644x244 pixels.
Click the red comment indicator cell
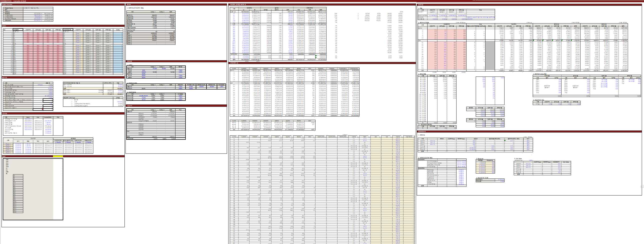(42, 109)
